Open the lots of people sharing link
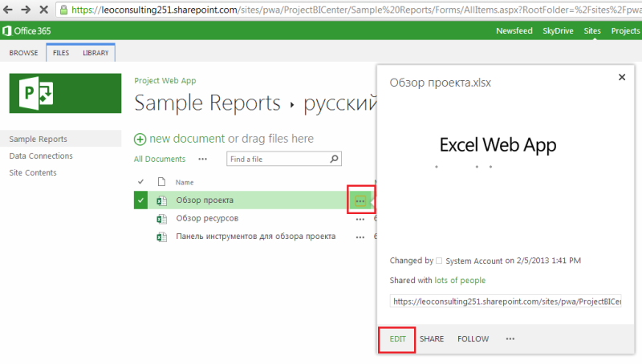 coord(460,280)
